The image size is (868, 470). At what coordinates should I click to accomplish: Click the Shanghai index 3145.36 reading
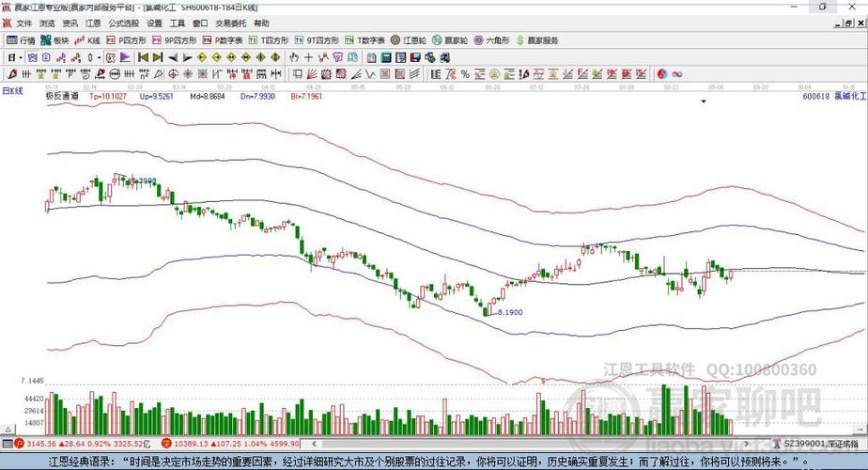(x=41, y=444)
